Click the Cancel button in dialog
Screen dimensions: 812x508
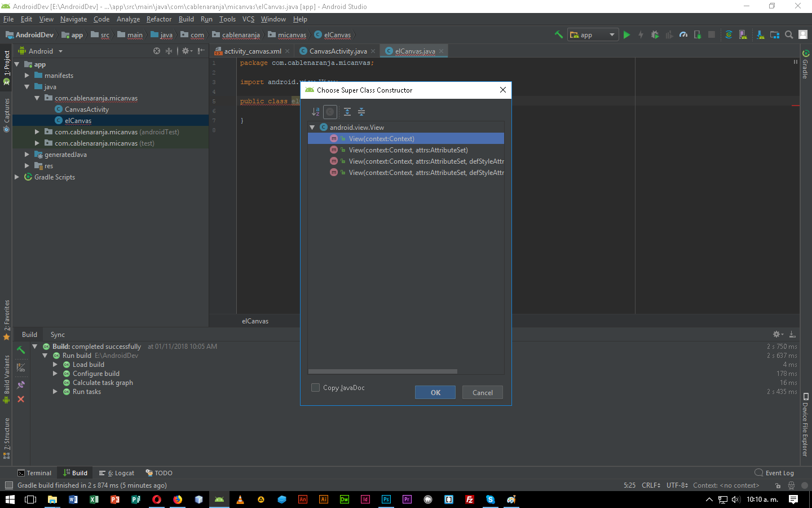point(483,392)
